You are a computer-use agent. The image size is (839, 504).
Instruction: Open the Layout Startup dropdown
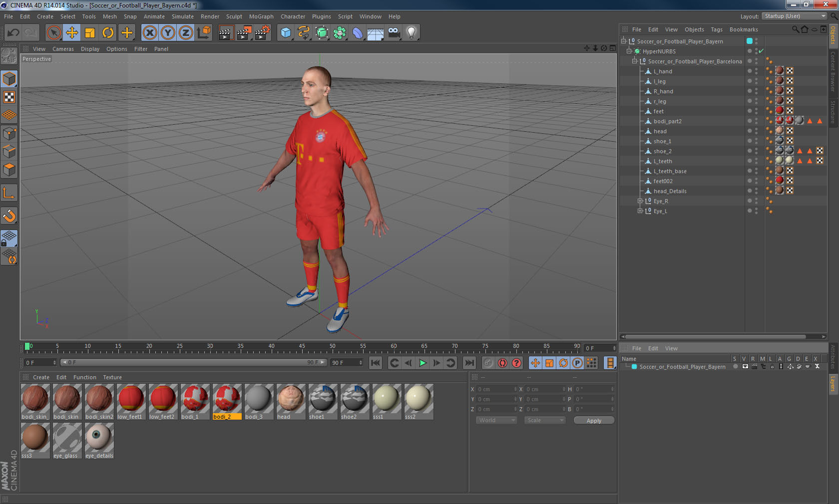(795, 16)
